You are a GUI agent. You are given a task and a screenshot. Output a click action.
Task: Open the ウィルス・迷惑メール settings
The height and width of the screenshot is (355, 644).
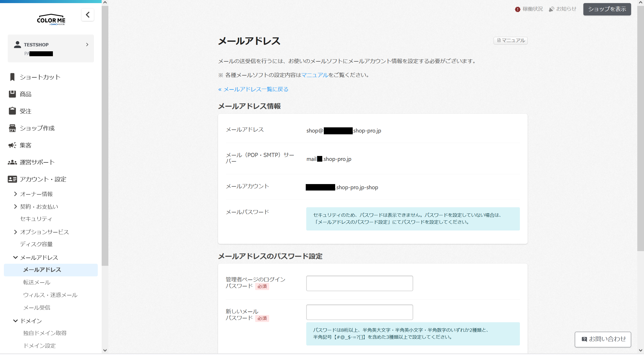click(x=50, y=295)
